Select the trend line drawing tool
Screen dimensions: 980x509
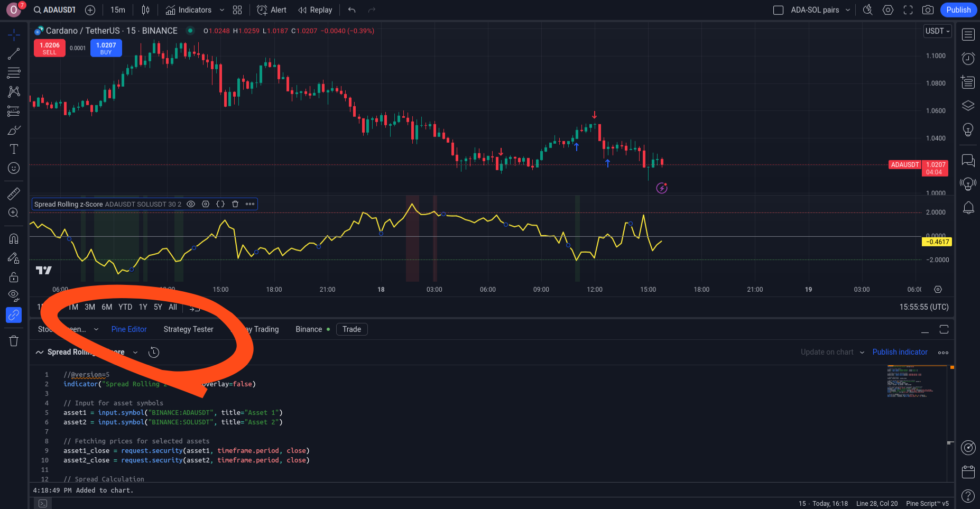(x=14, y=54)
